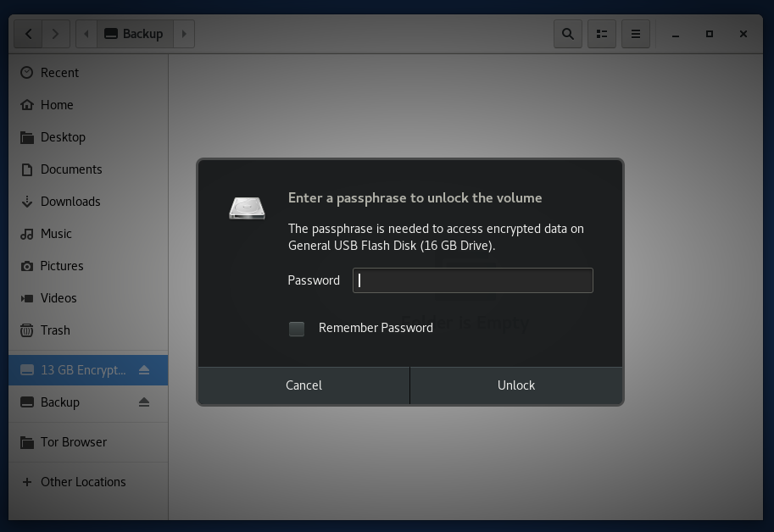This screenshot has width=774, height=532.
Task: Open the Tor Browser bookmark in the sidebar
Action: coord(88,442)
